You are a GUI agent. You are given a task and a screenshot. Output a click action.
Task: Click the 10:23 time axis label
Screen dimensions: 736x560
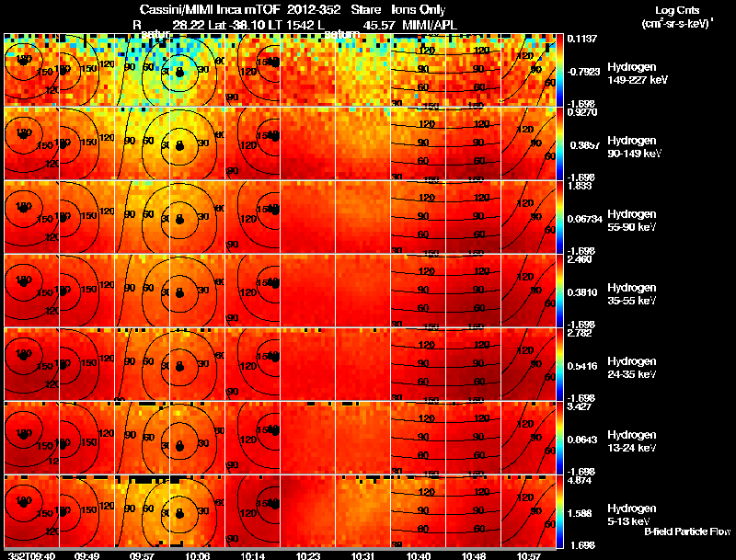coord(308,555)
